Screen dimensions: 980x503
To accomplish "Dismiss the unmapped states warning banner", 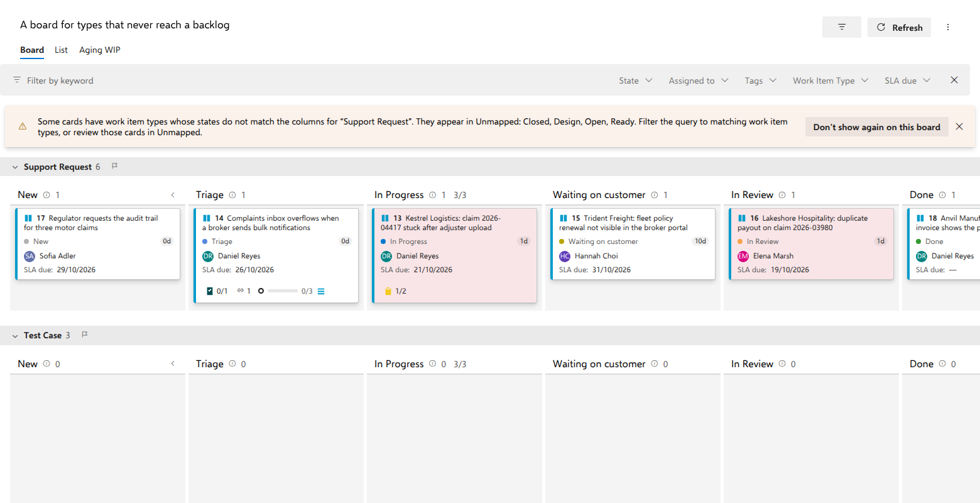I will pyautogui.click(x=959, y=126).
